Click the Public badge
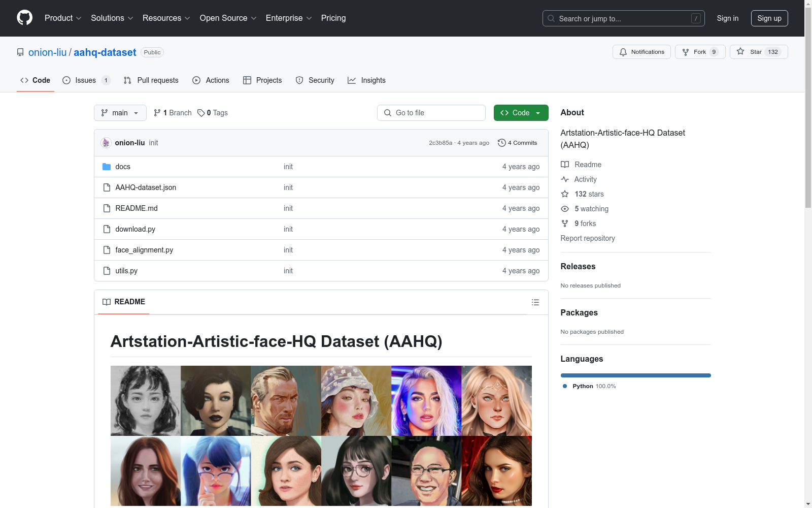812x508 pixels. (152, 52)
